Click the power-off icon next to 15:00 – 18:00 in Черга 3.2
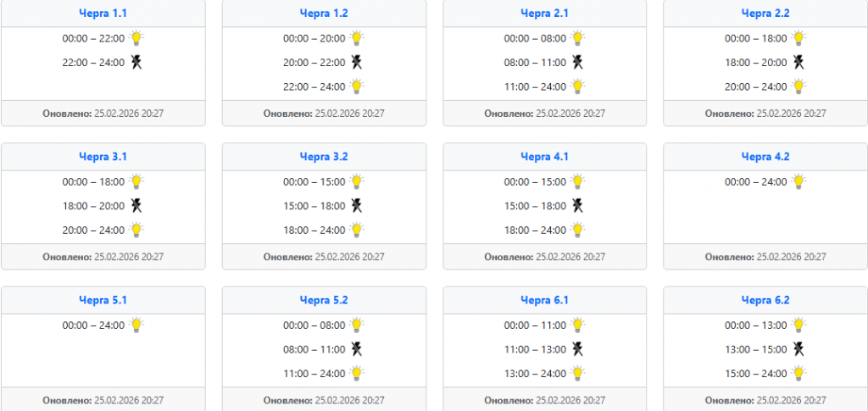Image resolution: width=868 pixels, height=411 pixels. (x=358, y=205)
